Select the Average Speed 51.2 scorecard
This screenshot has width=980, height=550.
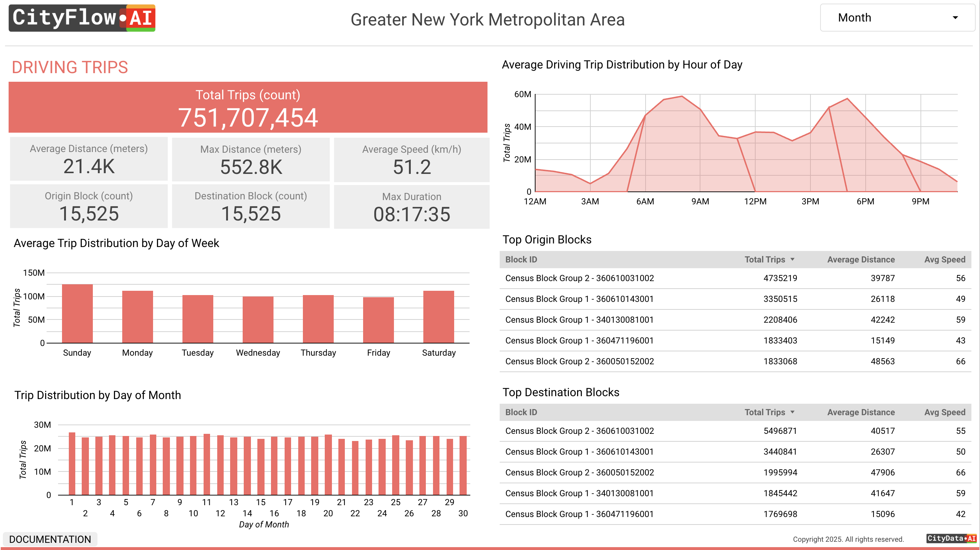click(x=411, y=159)
